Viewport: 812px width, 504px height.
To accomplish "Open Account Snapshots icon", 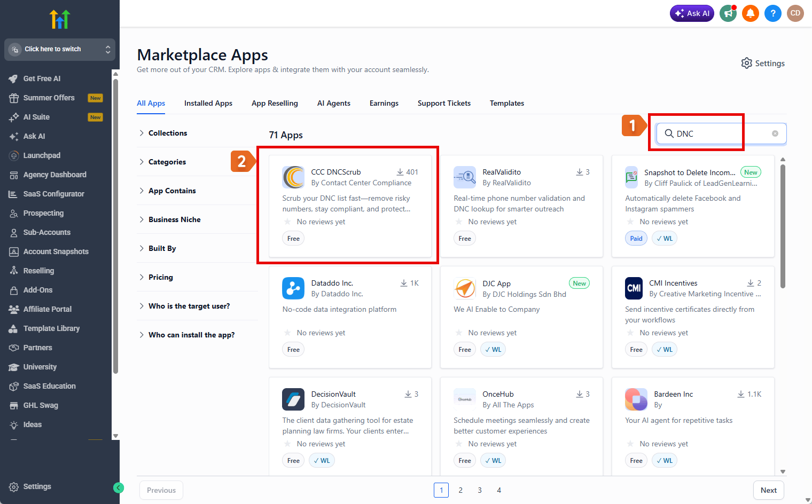I will tap(13, 251).
